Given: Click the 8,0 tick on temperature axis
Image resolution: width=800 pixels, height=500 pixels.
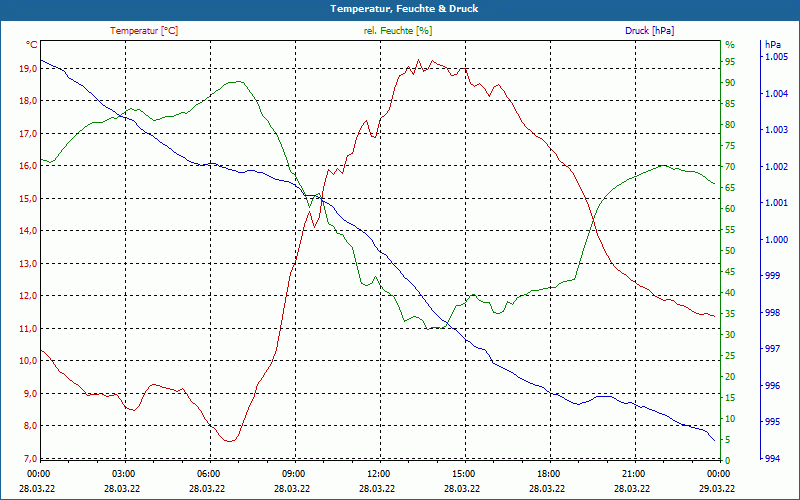Looking at the screenshot, I should [x=30, y=426].
